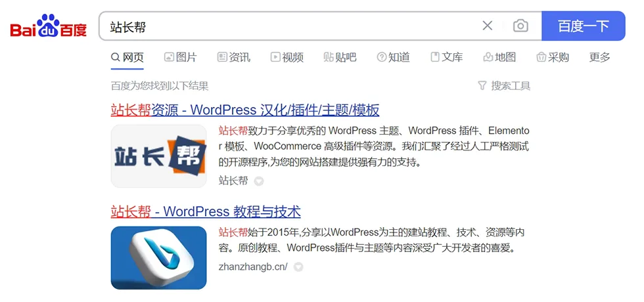Click the 百度为您找到以下结果 text
The width and height of the screenshot is (644, 302).
pos(160,86)
